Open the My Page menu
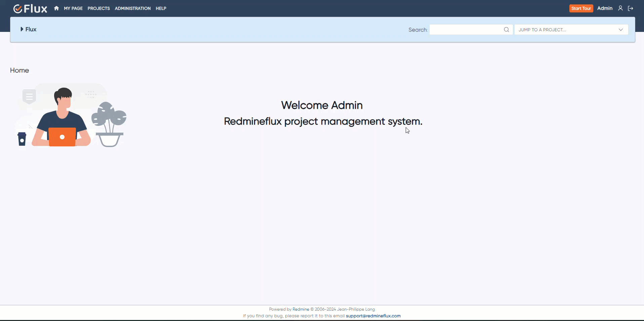Image resolution: width=644 pixels, height=321 pixels. (73, 8)
